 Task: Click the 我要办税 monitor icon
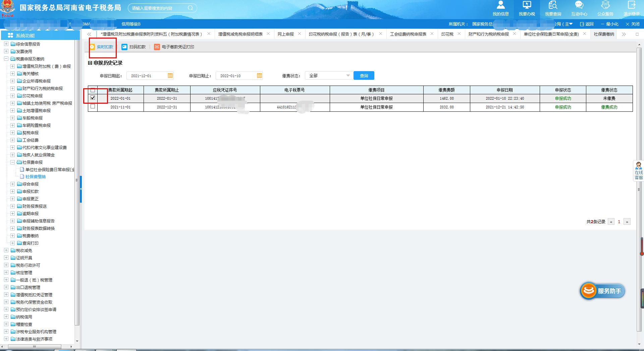[527, 6]
